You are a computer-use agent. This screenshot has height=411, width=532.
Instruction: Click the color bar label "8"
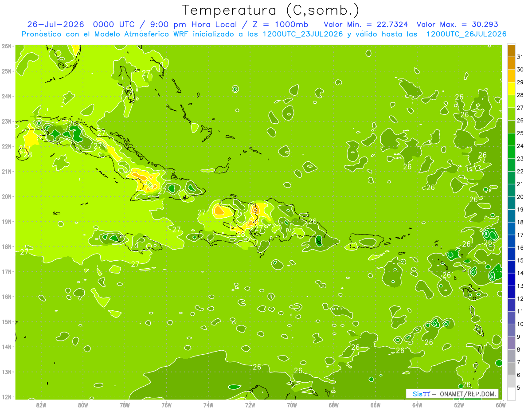pyautogui.click(x=519, y=350)
